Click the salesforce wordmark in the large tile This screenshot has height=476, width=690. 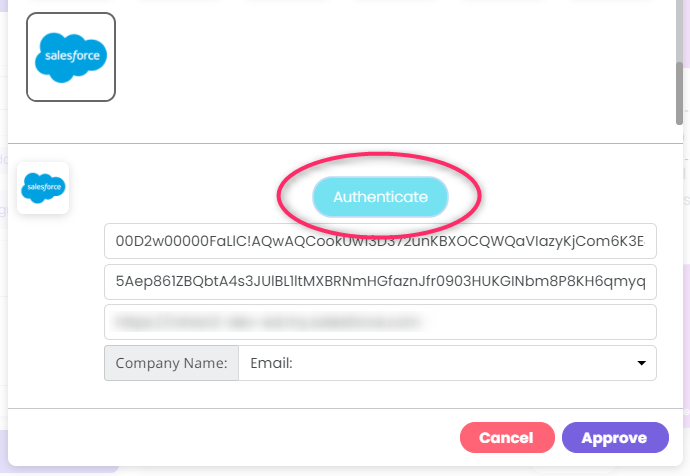[x=72, y=56]
